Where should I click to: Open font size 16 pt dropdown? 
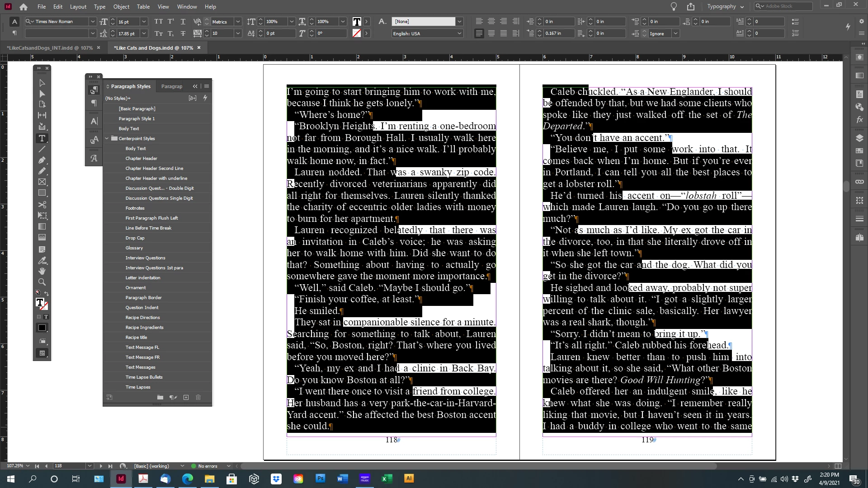[144, 21]
